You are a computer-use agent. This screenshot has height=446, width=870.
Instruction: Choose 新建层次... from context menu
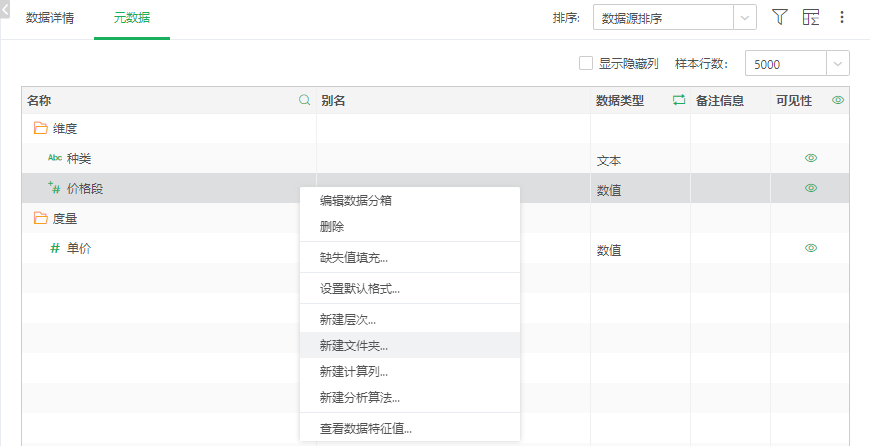point(410,320)
